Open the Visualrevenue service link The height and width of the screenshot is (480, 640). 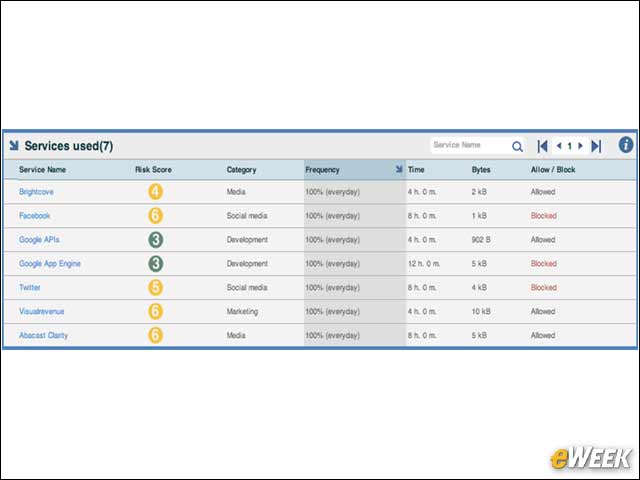click(41, 311)
